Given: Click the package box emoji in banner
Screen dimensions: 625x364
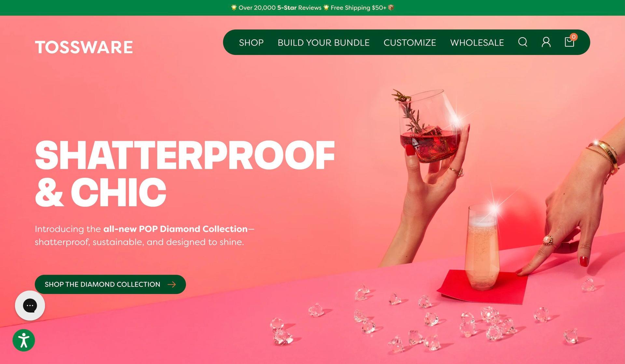Looking at the screenshot, I should (x=391, y=7).
